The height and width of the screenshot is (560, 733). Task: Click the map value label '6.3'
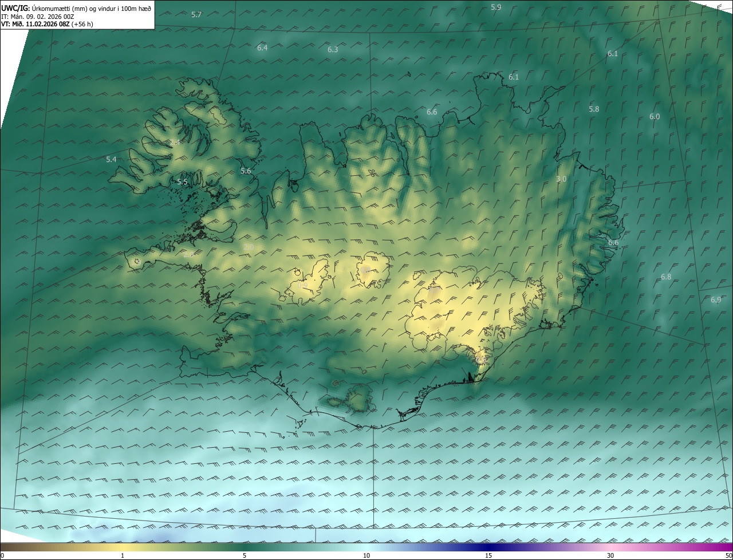[333, 50]
